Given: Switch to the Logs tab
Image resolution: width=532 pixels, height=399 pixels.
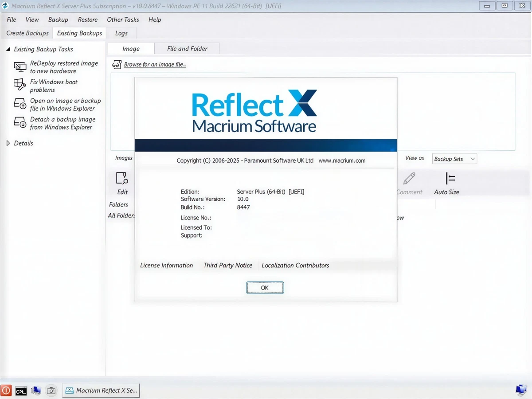Looking at the screenshot, I should pos(121,33).
